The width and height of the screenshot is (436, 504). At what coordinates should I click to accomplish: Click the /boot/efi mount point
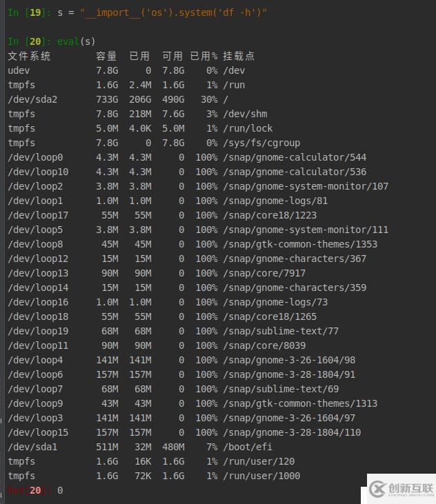[248, 447]
